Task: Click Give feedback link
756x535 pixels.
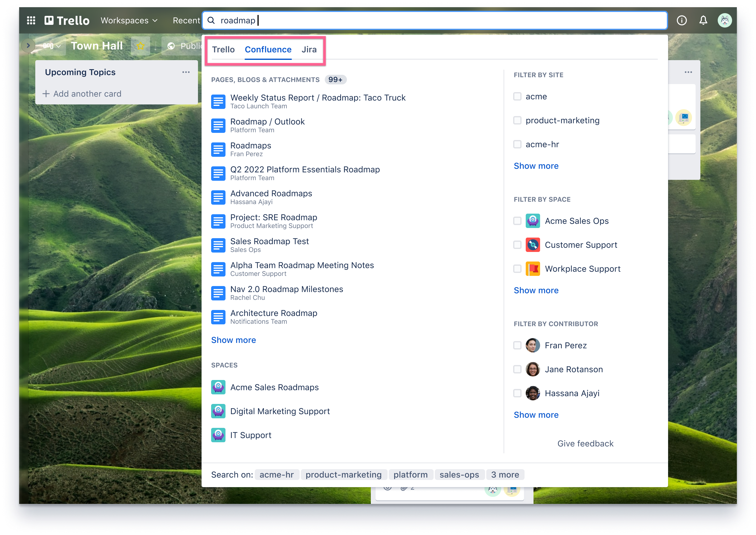Action: point(585,443)
